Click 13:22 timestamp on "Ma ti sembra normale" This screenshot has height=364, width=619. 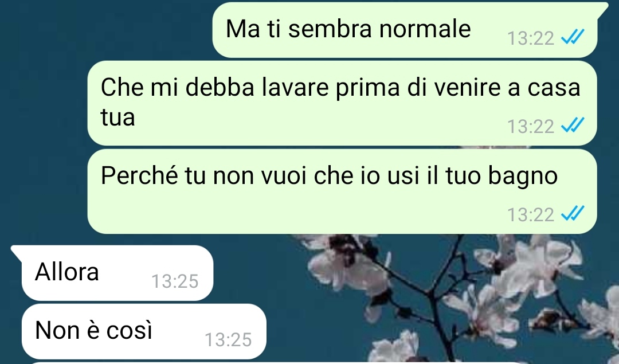pyautogui.click(x=531, y=38)
